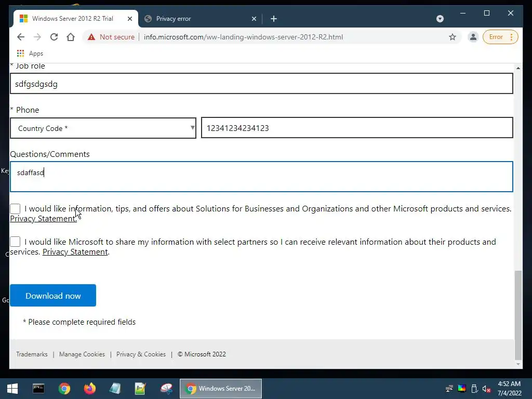The width and height of the screenshot is (532, 399).
Task: Open a new browser tab
Action: [x=274, y=19]
